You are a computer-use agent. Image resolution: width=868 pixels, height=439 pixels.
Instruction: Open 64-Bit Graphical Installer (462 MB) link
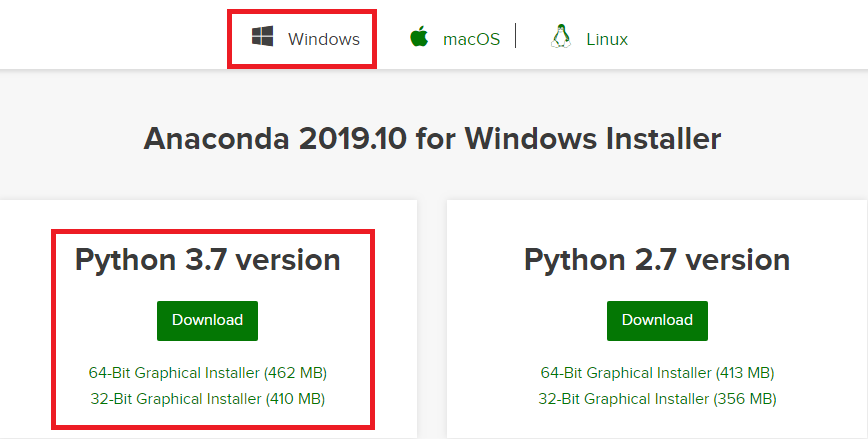click(208, 373)
